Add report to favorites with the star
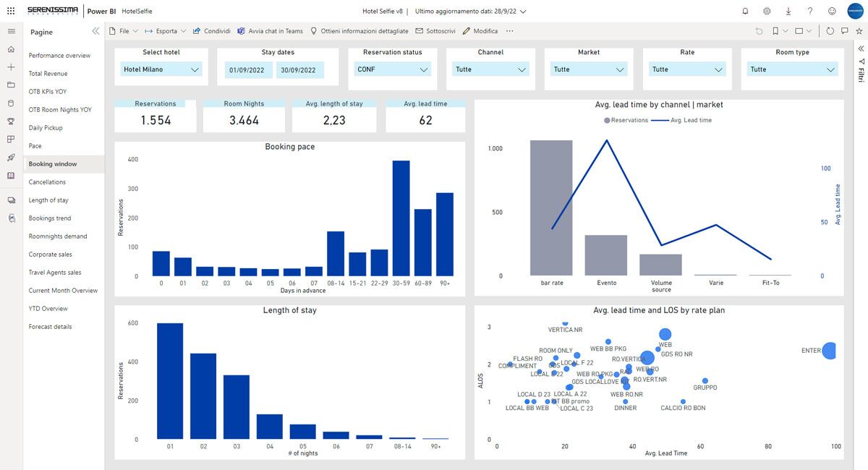Viewport: 868px width, 470px height. coord(859,31)
